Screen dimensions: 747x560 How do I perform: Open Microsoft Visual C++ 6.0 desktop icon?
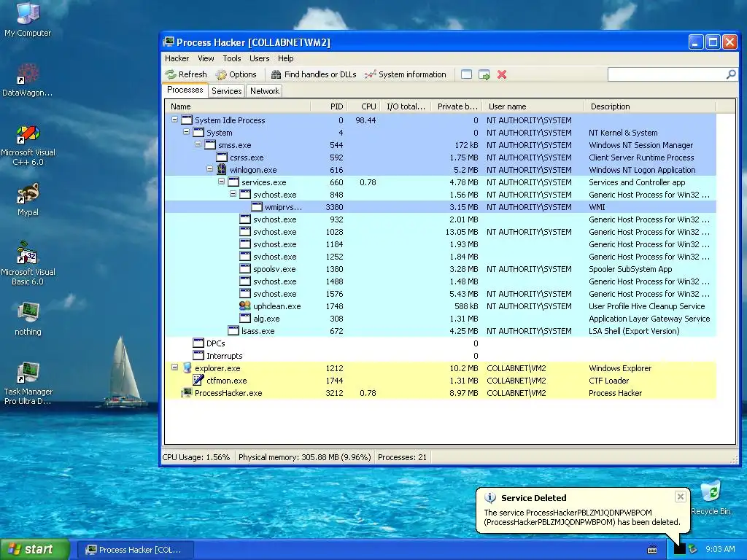[28, 145]
